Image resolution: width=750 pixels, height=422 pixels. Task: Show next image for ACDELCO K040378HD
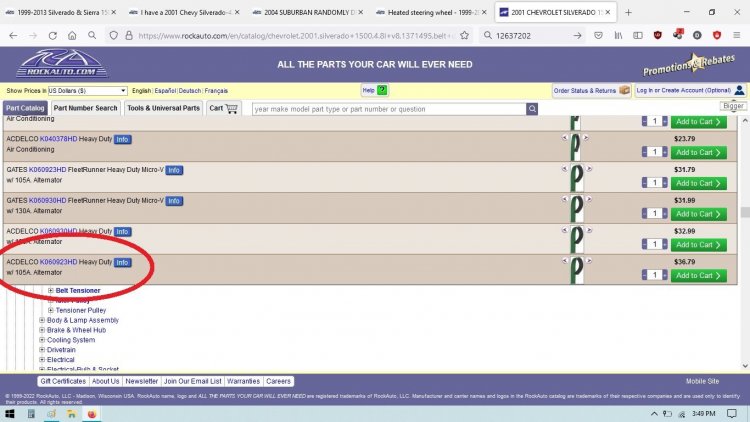pyautogui.click(x=586, y=138)
